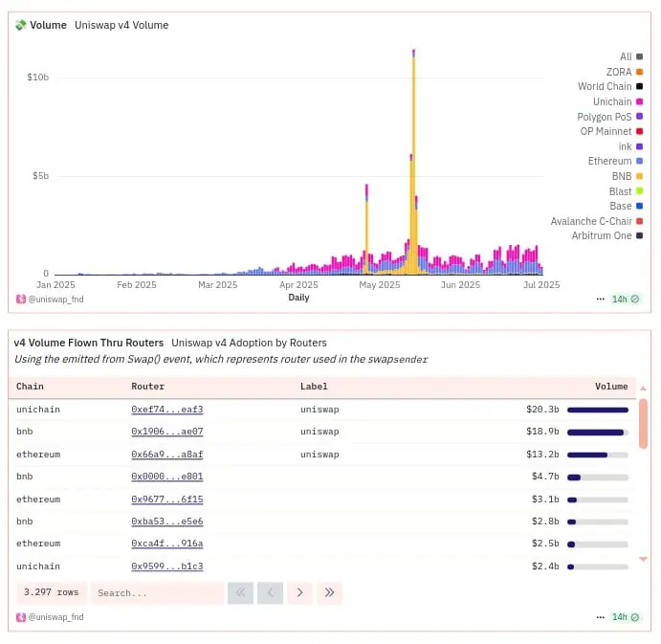Viewport: 661px width, 644px height.
Task: Open @uniswap_fnd profile under routers table
Action: point(55,617)
